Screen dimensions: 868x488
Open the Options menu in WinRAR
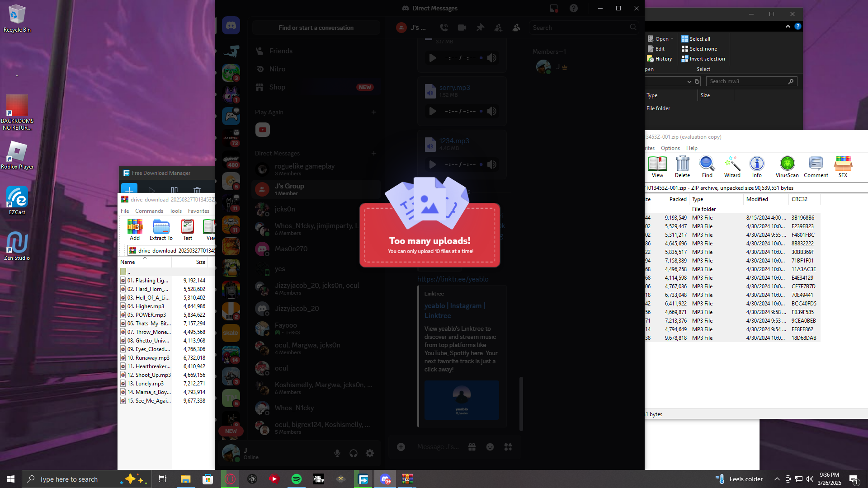(x=670, y=148)
